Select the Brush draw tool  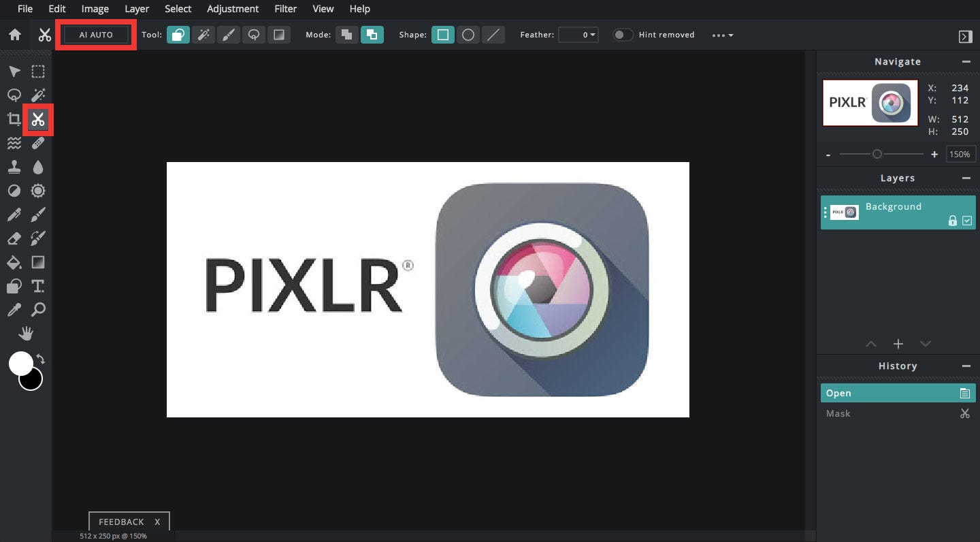pyautogui.click(x=38, y=215)
